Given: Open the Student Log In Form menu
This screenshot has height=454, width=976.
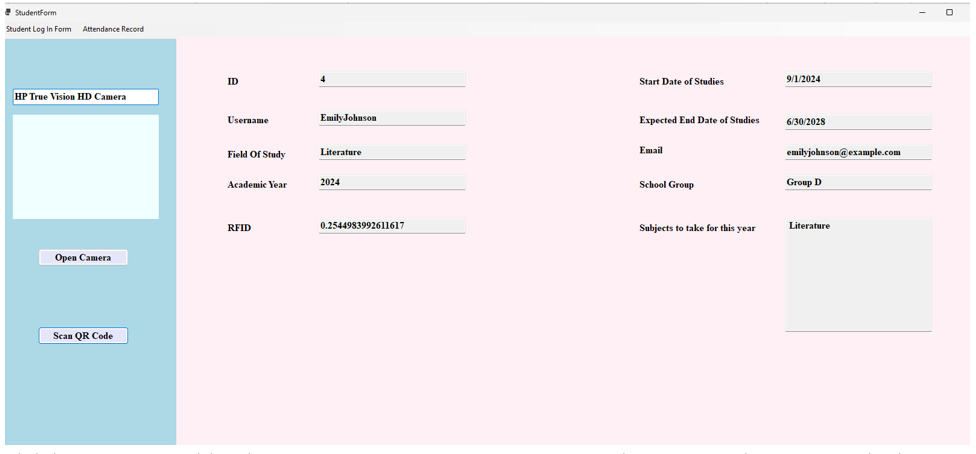Looking at the screenshot, I should 39,29.
